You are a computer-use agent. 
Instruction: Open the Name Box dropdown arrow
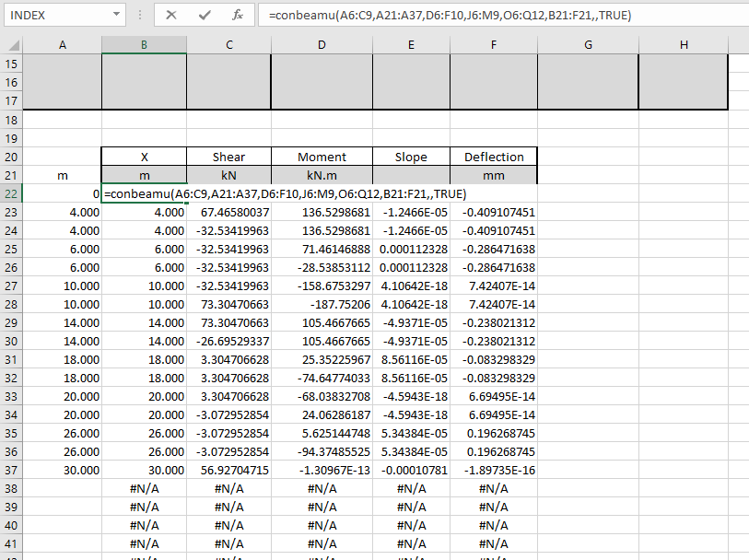tap(118, 15)
